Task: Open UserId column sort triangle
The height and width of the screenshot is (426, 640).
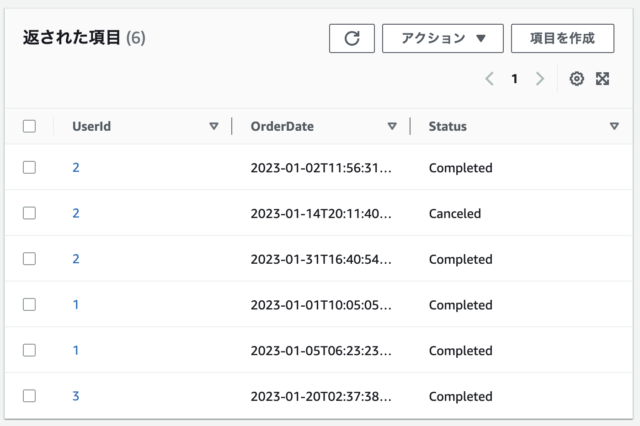Action: [213, 126]
